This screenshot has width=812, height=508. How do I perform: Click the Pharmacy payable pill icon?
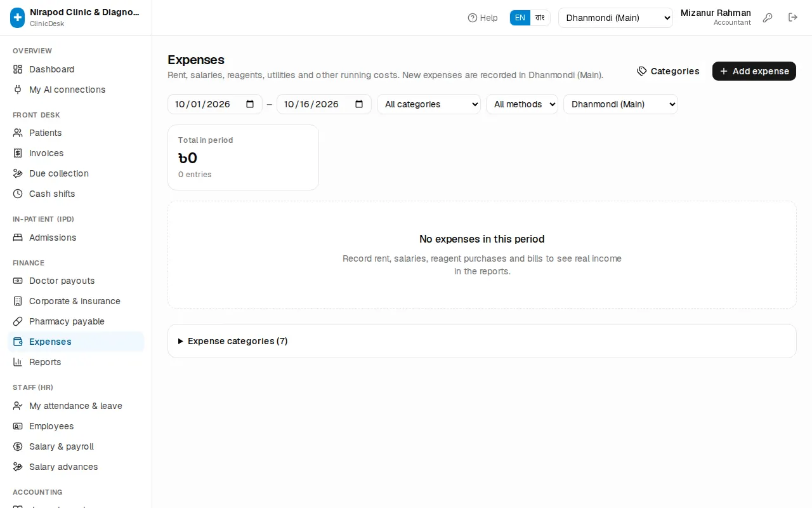tap(18, 321)
